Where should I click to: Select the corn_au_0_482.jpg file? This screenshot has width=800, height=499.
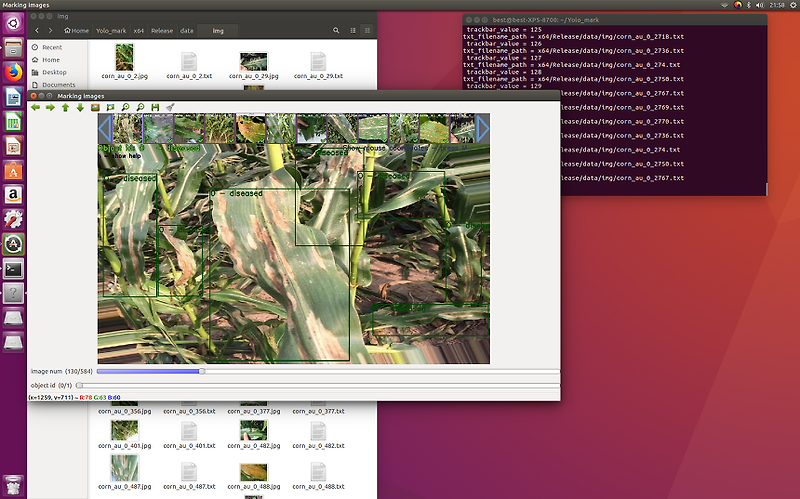(254, 435)
